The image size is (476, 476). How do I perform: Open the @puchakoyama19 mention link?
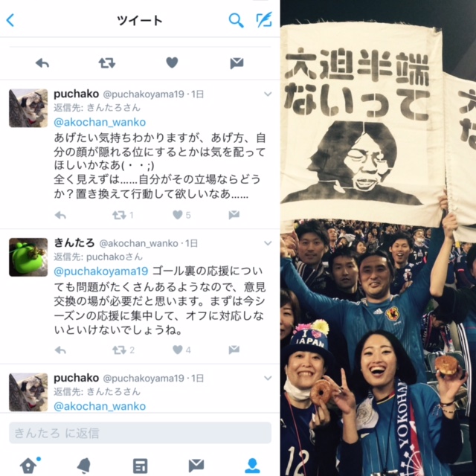point(101,271)
